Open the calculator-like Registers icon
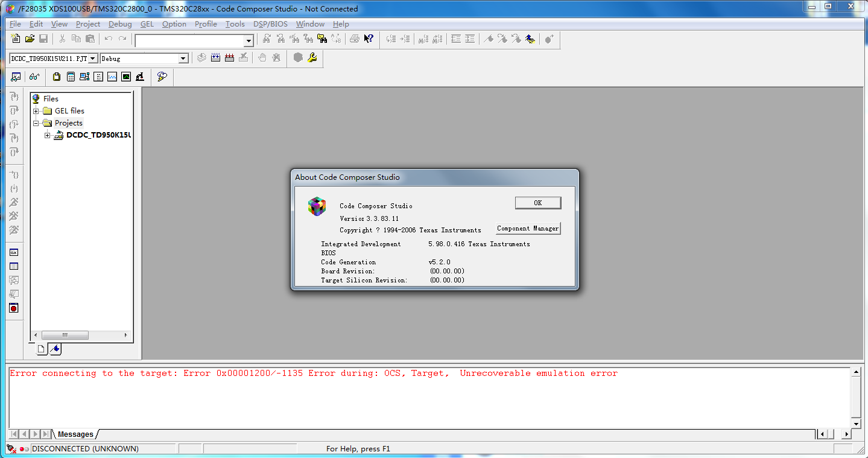868x458 pixels. (71, 77)
